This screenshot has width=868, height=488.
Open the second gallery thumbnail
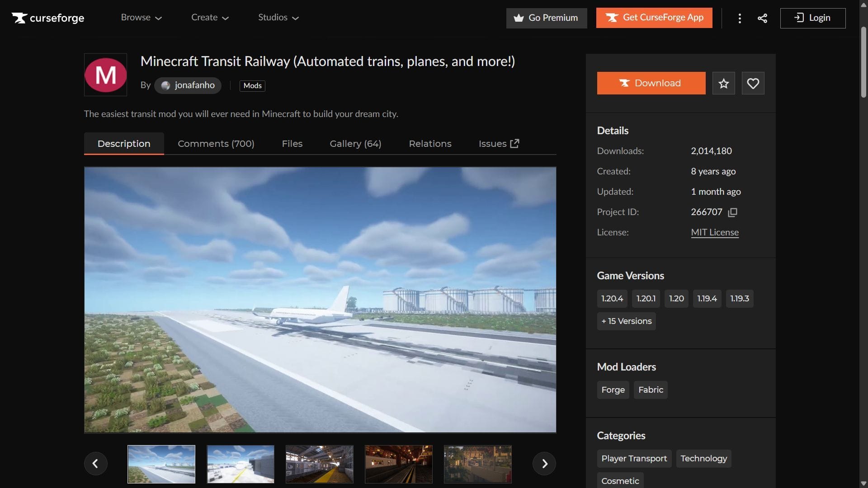point(240,464)
